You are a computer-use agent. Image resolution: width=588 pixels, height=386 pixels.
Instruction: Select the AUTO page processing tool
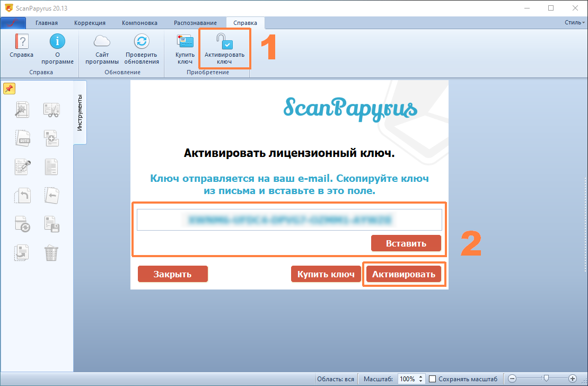coord(22,138)
